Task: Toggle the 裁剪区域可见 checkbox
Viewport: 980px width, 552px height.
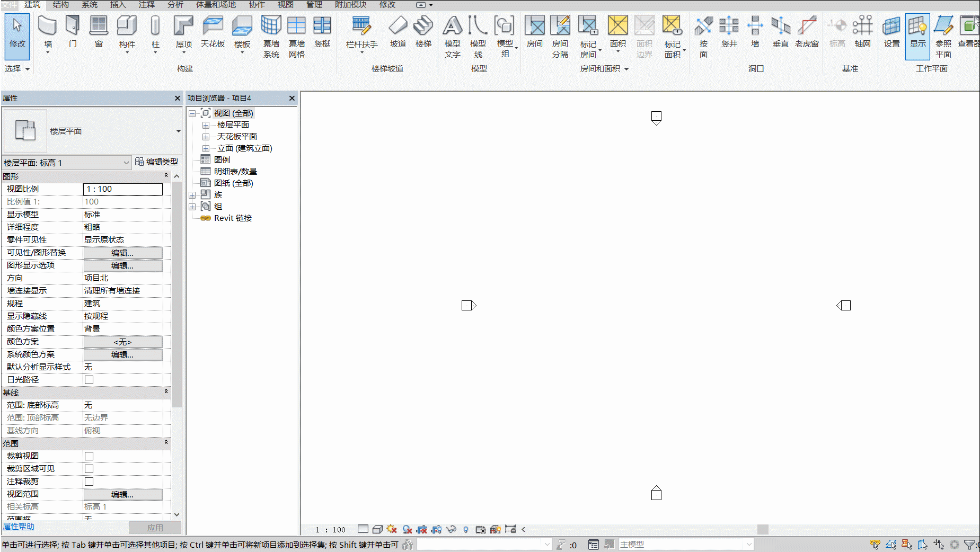Action: click(x=89, y=469)
